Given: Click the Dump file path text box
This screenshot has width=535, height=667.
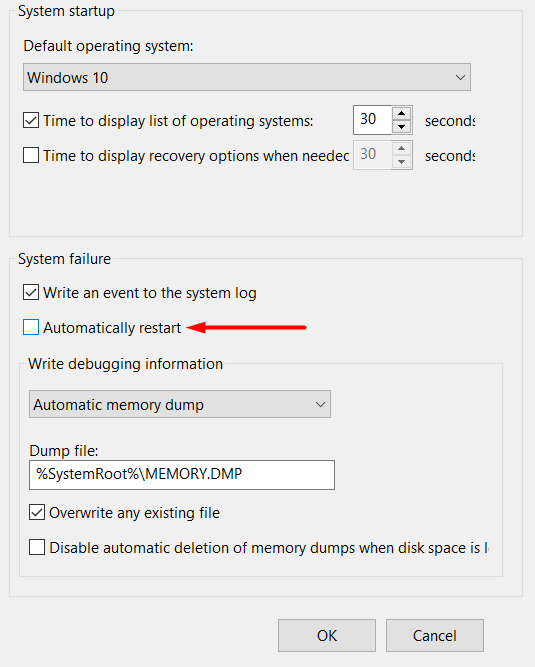Looking at the screenshot, I should tap(182, 475).
